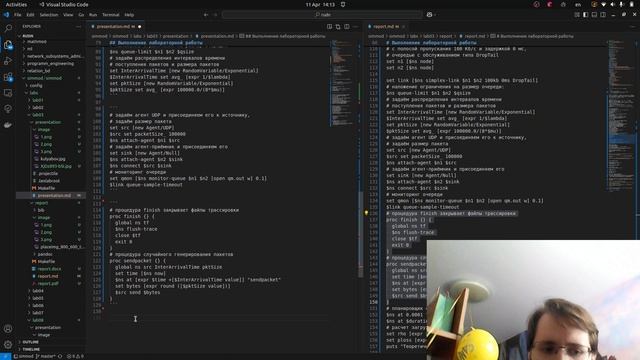The image size is (640, 360).
Task: Click the command center search field
Action: pos(322,15)
